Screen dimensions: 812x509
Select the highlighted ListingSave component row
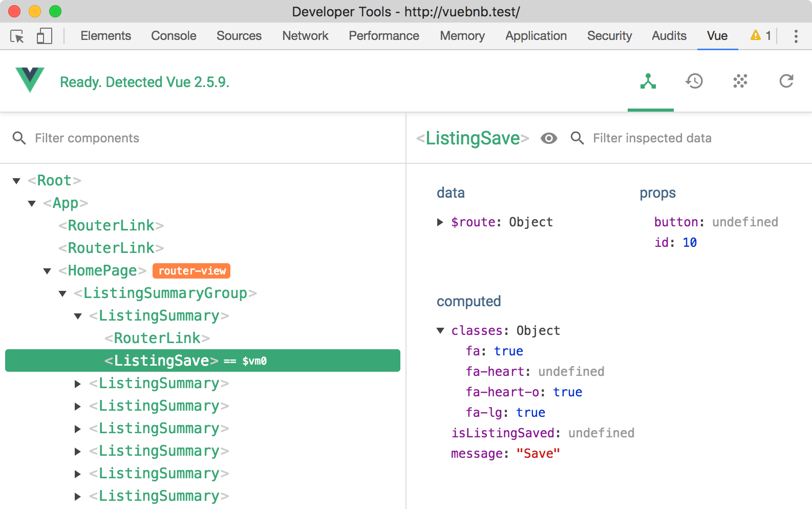click(x=203, y=360)
